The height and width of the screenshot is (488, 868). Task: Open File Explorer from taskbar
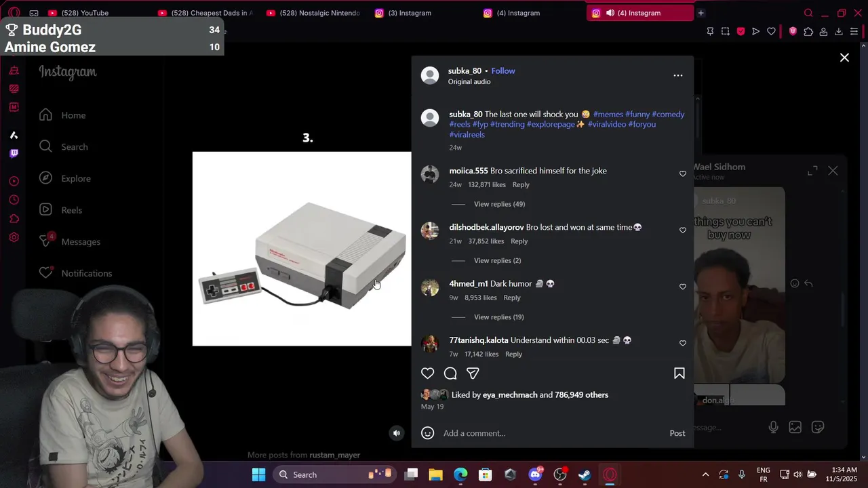[435, 474]
